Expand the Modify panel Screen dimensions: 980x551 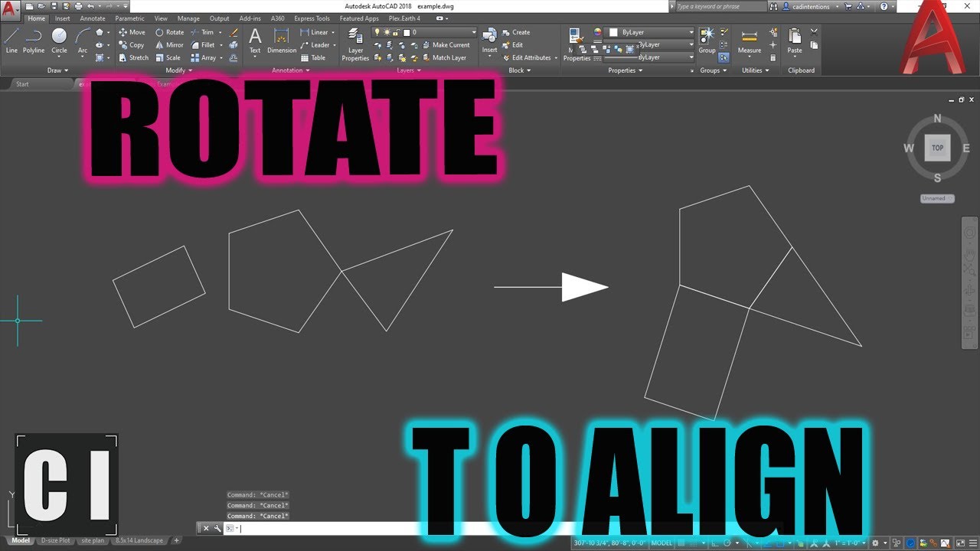[178, 70]
